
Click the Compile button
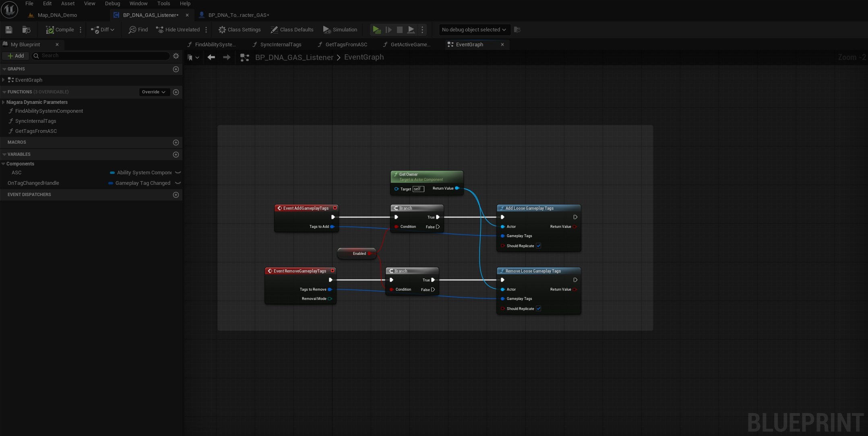pos(60,29)
